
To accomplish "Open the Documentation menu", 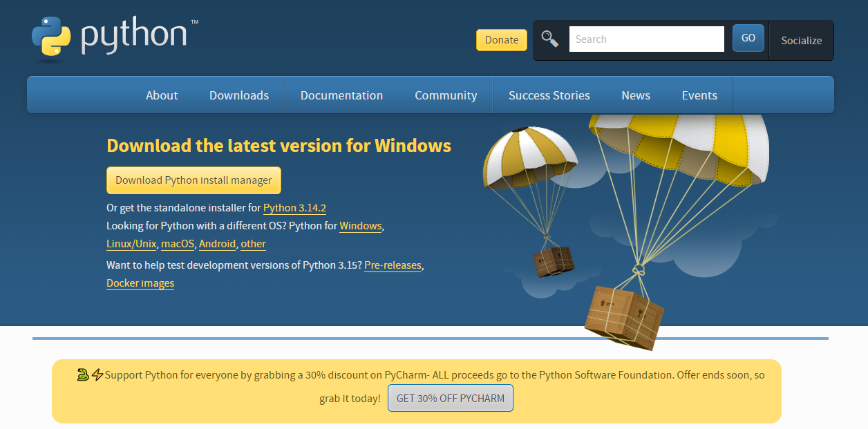I will [x=341, y=95].
